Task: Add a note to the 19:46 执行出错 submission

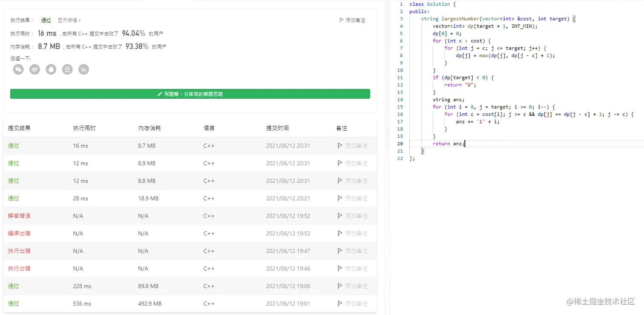Action: click(352, 269)
